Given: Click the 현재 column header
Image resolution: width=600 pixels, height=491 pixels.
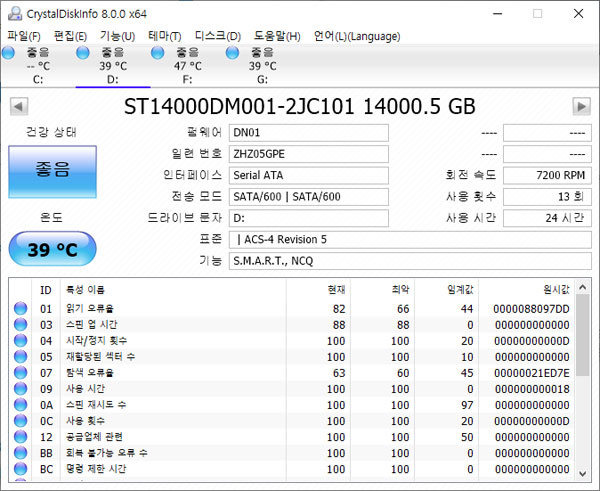Looking at the screenshot, I should click(x=318, y=290).
